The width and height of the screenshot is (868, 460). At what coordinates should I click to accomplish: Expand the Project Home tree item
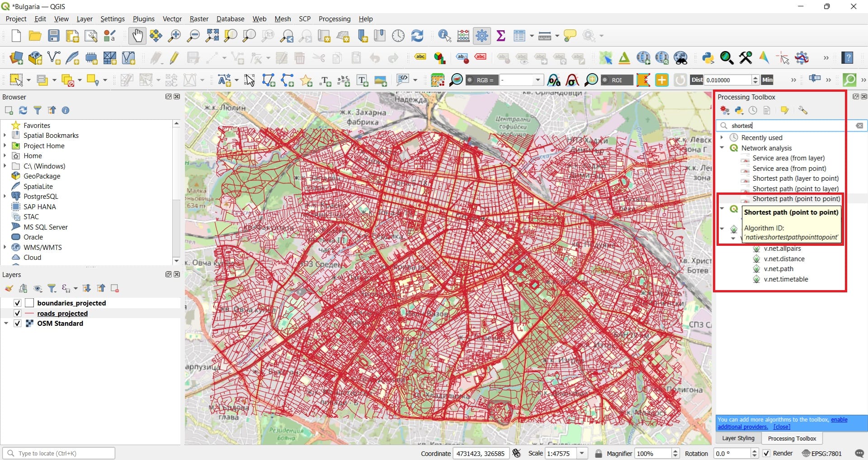point(5,146)
